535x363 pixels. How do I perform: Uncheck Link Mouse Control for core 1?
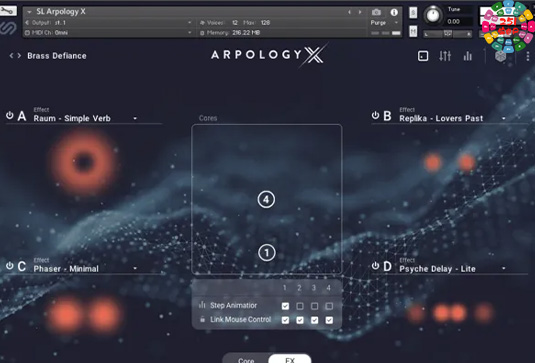coord(285,320)
